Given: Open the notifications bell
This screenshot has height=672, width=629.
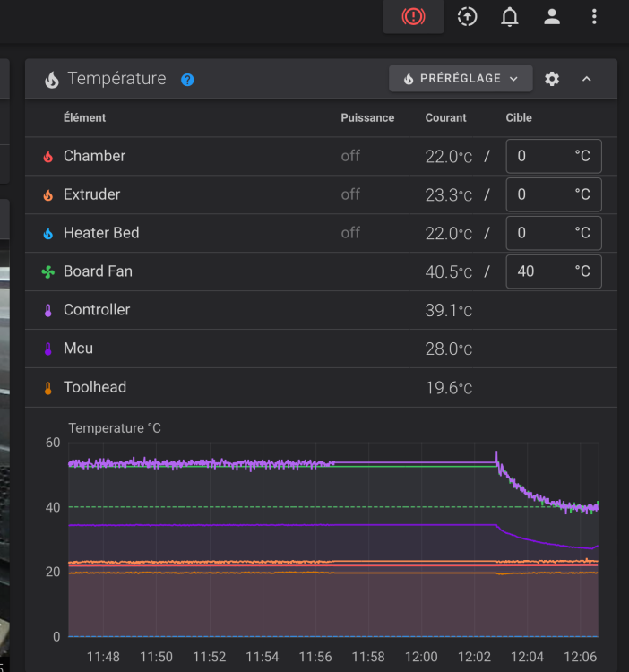Looking at the screenshot, I should 510,17.
